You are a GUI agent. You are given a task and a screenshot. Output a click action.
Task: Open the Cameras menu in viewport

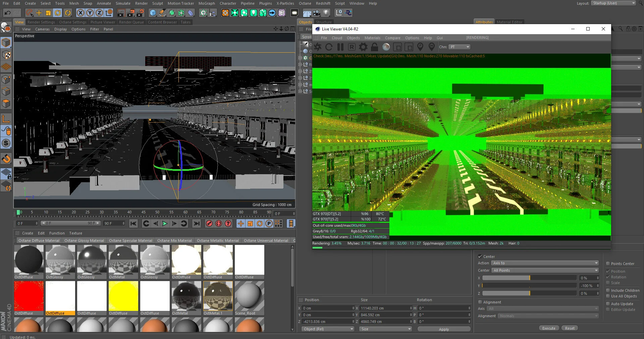(42, 29)
